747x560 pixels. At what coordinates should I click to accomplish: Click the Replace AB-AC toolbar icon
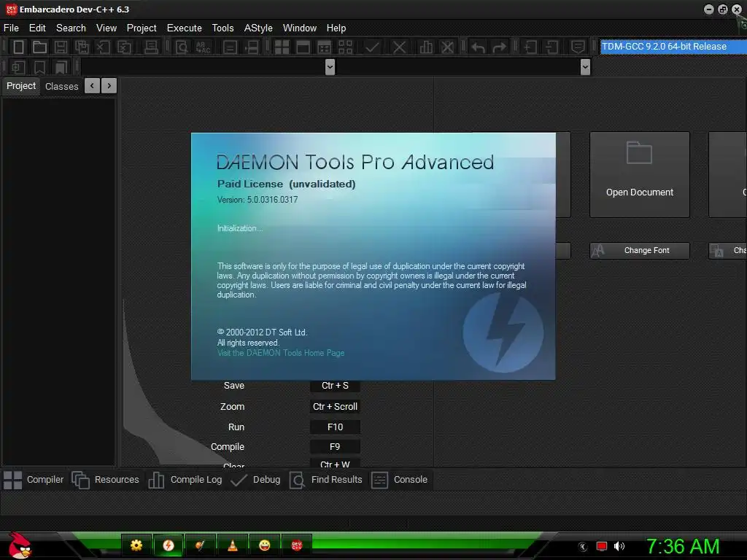point(204,47)
